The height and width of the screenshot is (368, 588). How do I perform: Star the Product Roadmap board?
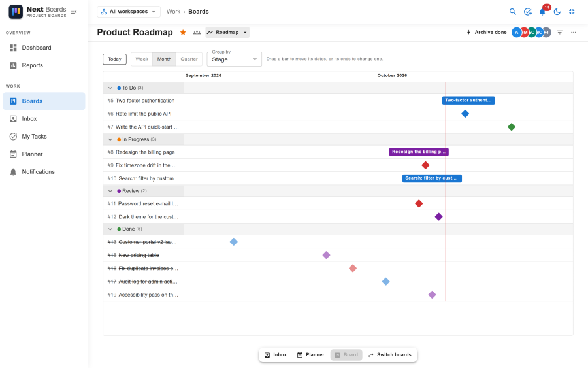tap(183, 32)
